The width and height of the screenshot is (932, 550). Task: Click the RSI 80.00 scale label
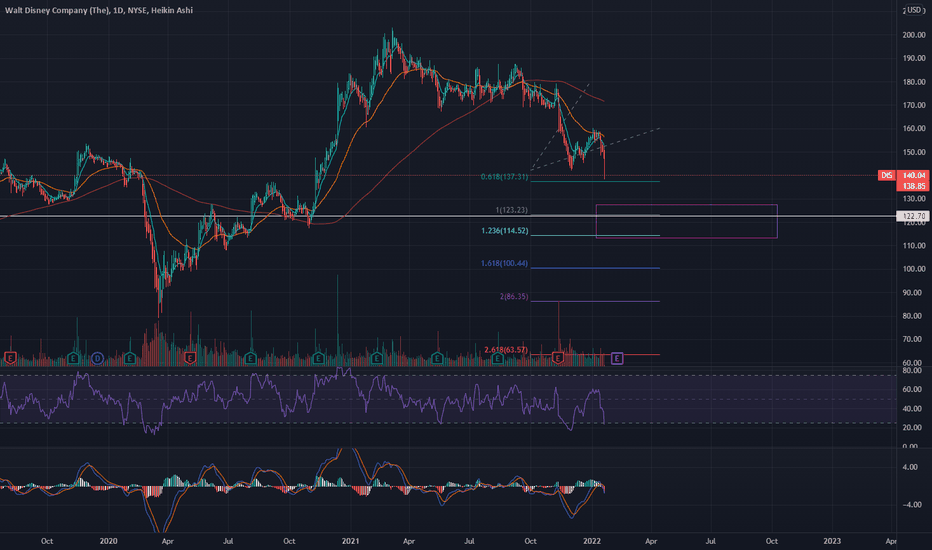click(x=911, y=370)
